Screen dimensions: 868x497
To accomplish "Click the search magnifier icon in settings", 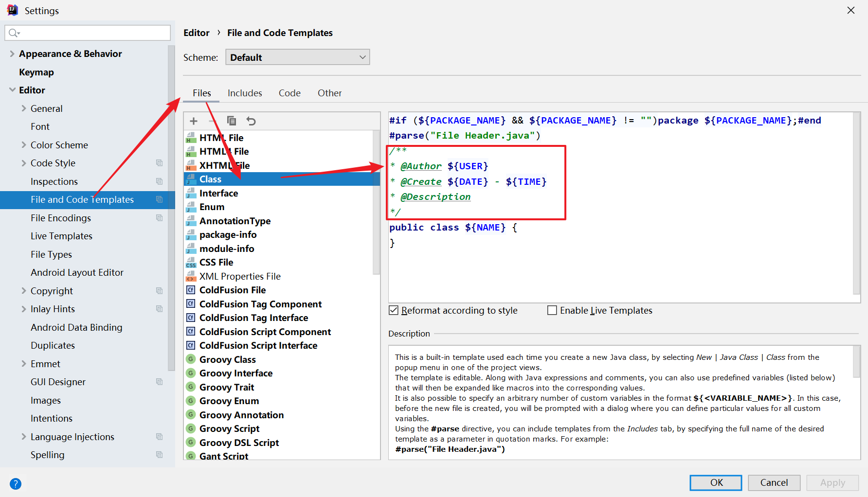I will 14,33.
